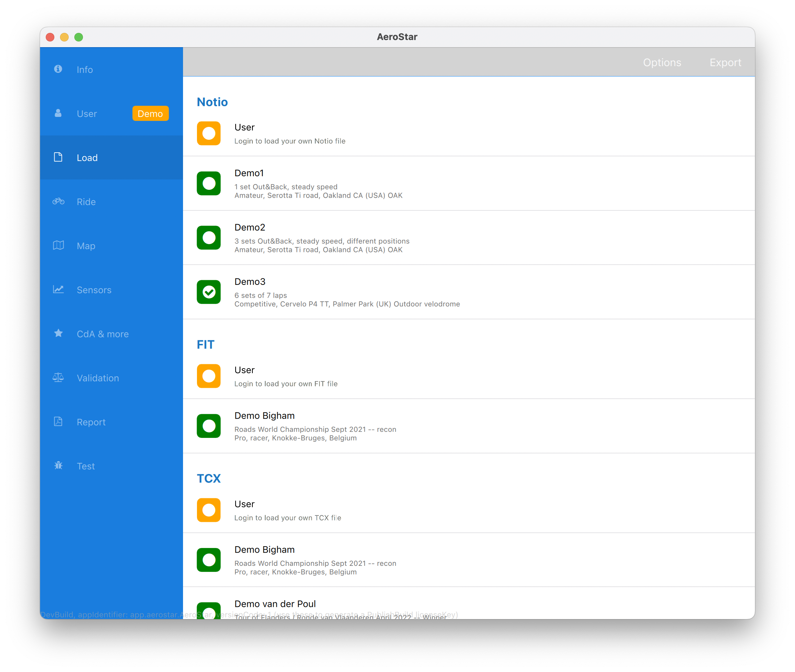This screenshot has height=672, width=795.
Task: Click the Report PDF document icon
Action: point(58,422)
